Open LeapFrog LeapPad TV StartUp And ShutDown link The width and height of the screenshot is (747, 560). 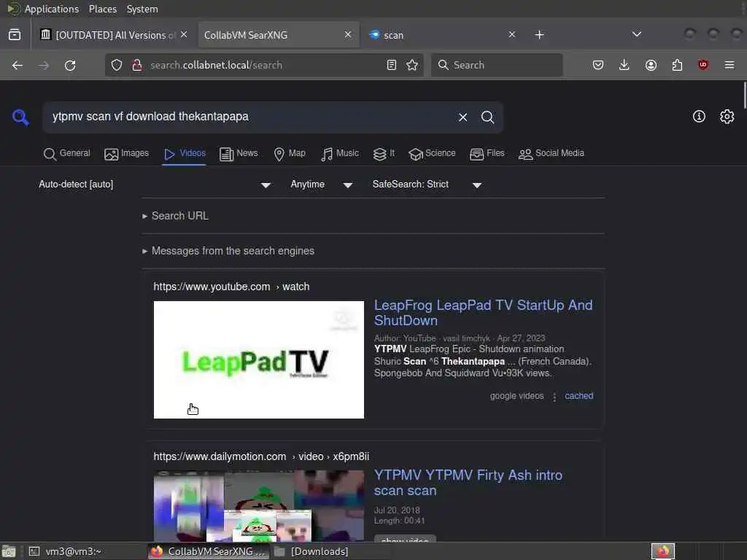[x=483, y=313]
